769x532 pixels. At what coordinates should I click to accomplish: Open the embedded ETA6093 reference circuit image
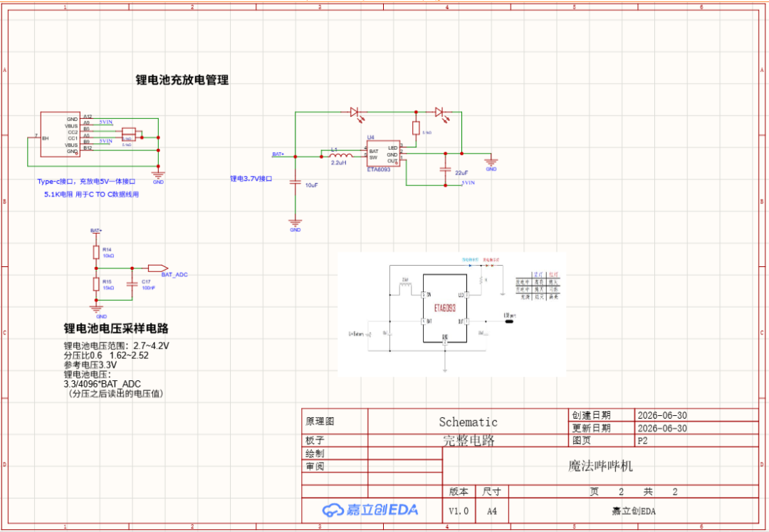point(451,314)
